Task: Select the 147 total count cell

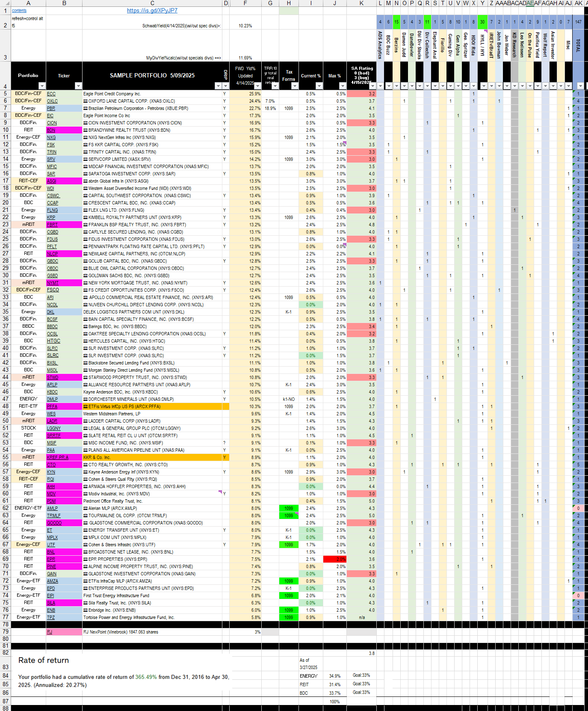Action: click(x=578, y=22)
